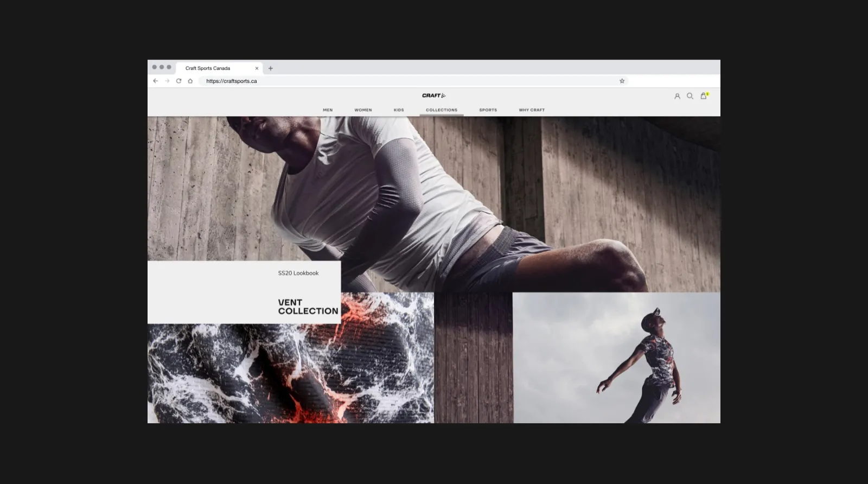Select Kids in navigation

[399, 110]
